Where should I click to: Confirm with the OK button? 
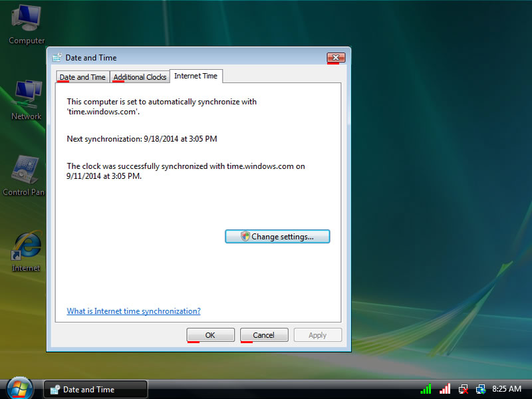point(210,335)
